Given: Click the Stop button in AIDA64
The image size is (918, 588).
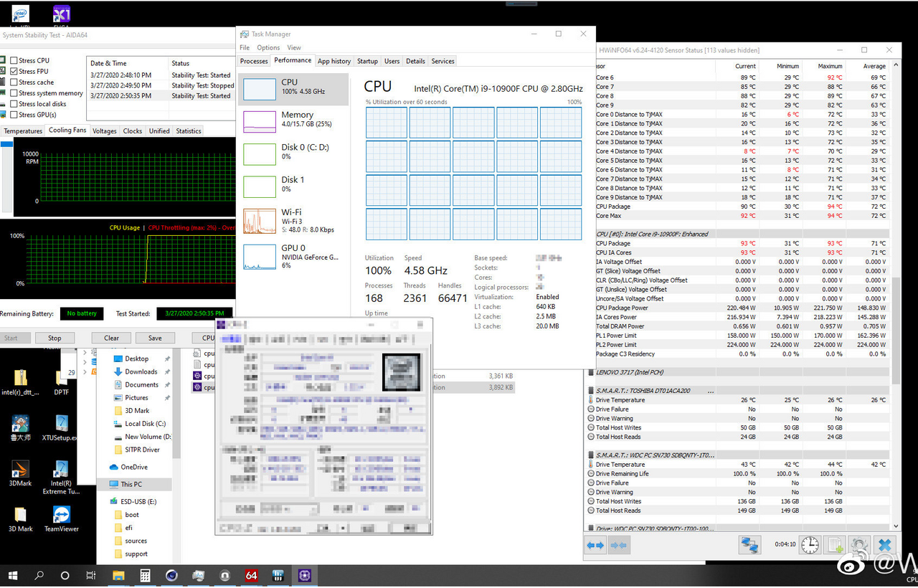Looking at the screenshot, I should coord(55,338).
